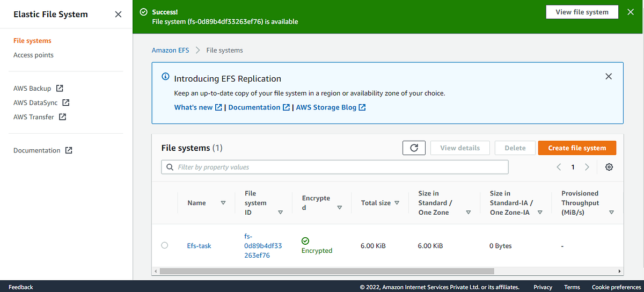644x292 pixels.
Task: Sort by Size in Standard / One Zone arrow
Action: click(x=469, y=213)
